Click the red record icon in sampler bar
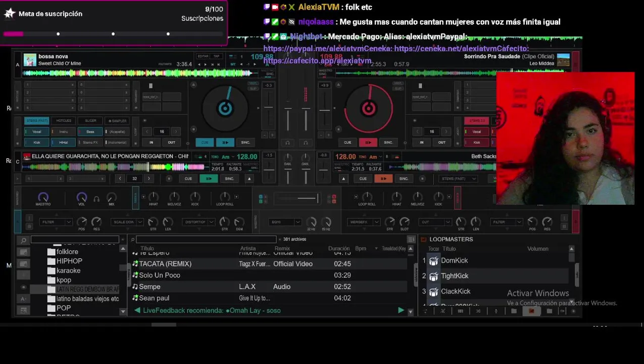The image size is (644, 364). [x=531, y=311]
